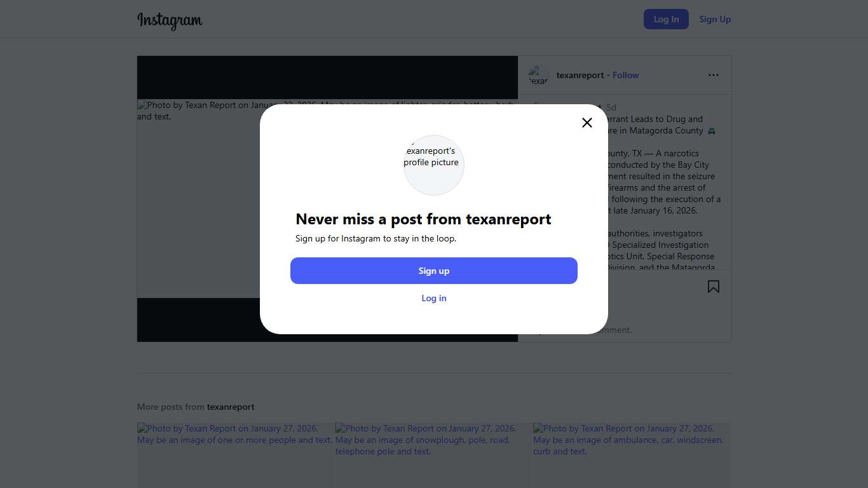Click texanreport's avatar in the post header
The width and height of the screenshot is (868, 488).
coord(538,75)
